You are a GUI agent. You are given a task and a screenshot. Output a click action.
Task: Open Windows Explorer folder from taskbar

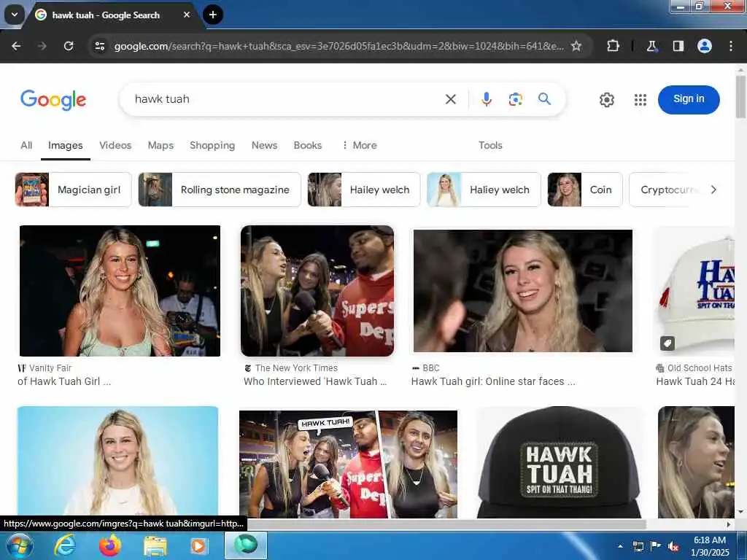point(155,547)
